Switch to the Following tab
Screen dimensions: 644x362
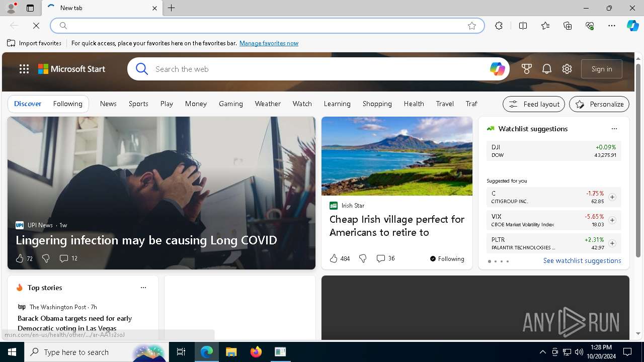point(67,104)
